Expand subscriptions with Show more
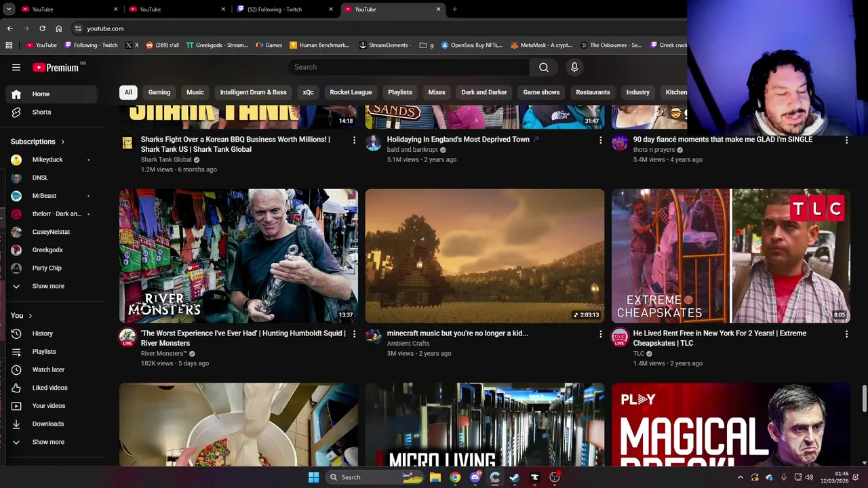Viewport: 868px width, 488px height. click(52, 286)
